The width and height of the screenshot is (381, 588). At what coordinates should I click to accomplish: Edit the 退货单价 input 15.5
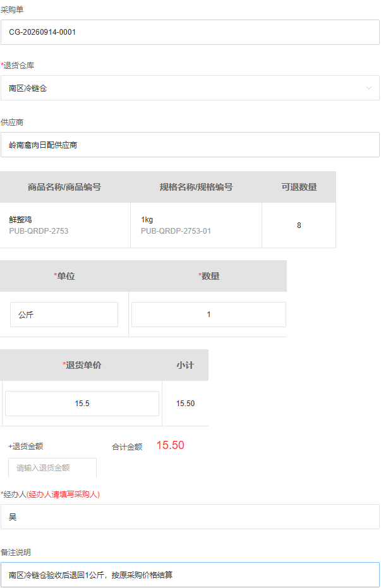[x=82, y=404]
